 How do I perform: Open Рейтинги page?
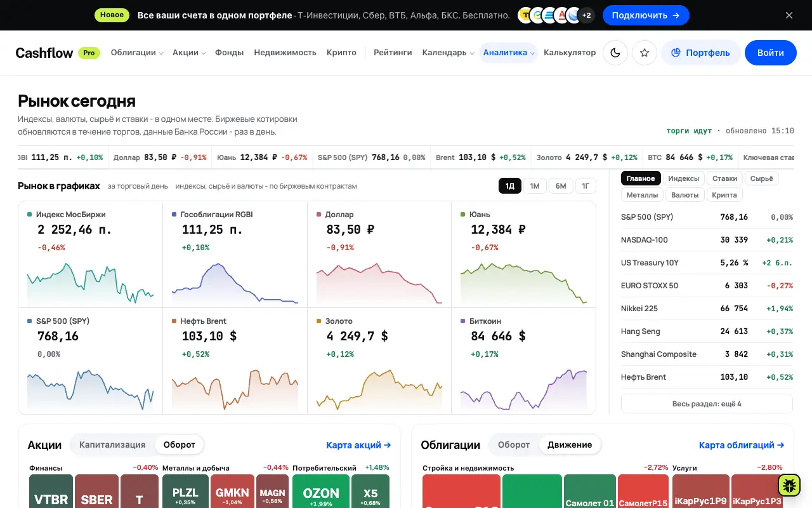pos(393,53)
